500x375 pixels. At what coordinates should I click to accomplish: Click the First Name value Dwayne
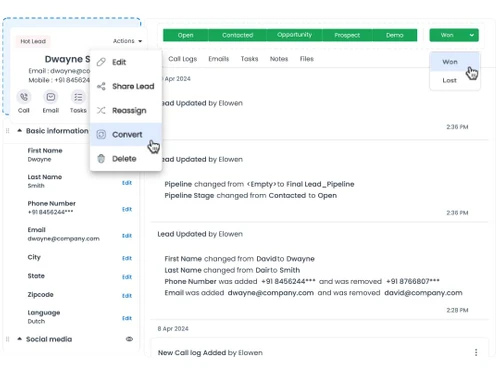point(39,159)
